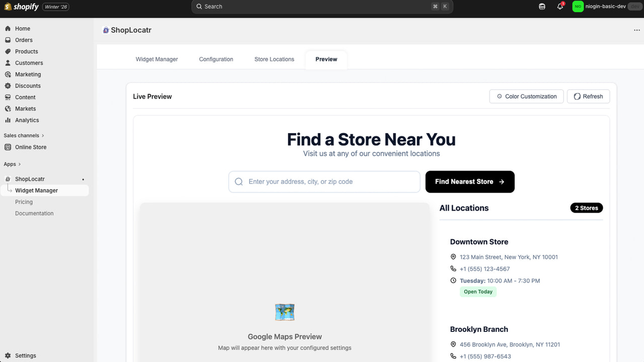The image size is (644, 362).
Task: Switch to the Configuration tab
Action: 216,59
